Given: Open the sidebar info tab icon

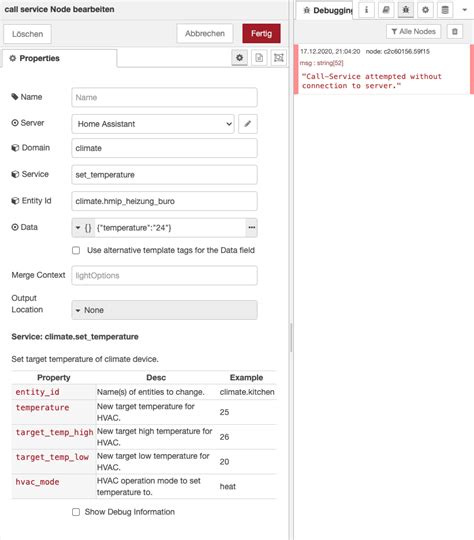Looking at the screenshot, I should click(x=366, y=10).
